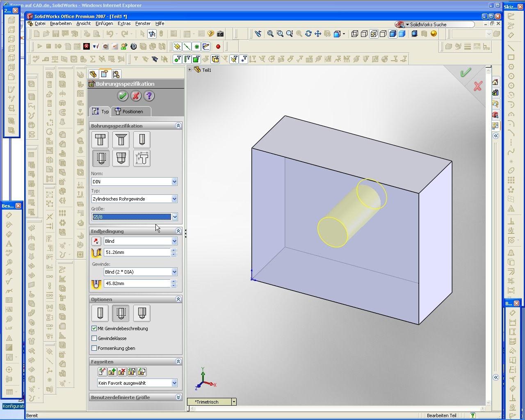
Task: Click the save favorite icon
Action: tap(132, 372)
